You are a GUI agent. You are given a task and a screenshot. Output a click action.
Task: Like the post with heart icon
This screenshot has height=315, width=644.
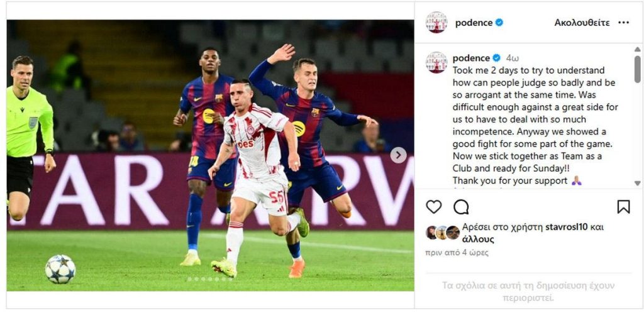433,207
